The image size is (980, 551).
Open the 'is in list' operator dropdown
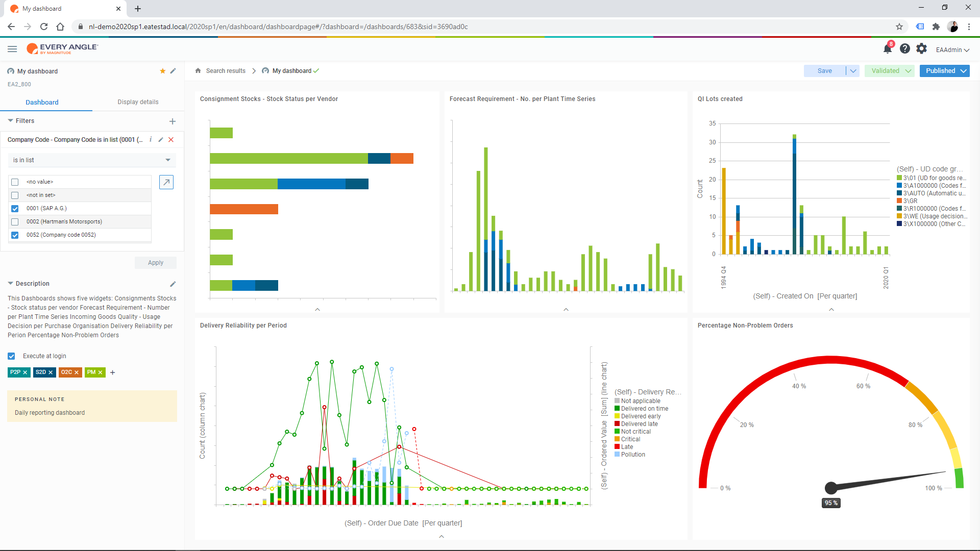click(92, 160)
